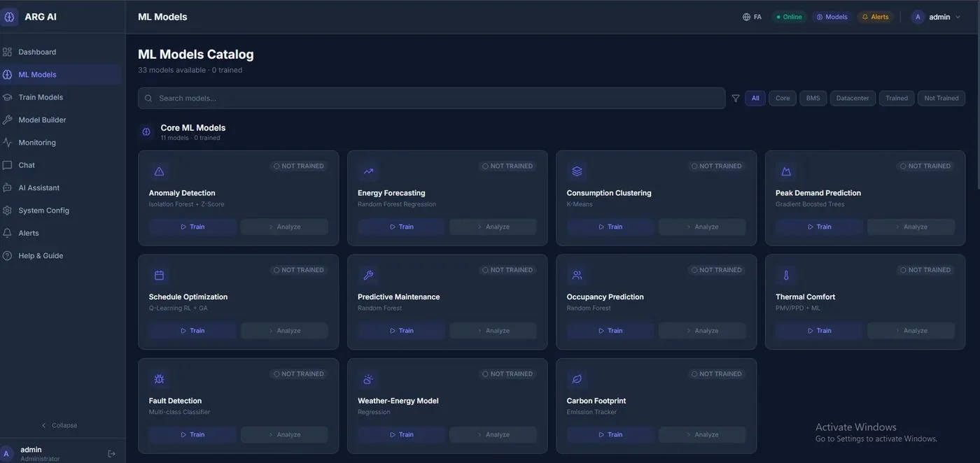The height and width of the screenshot is (463, 980).
Task: Open Model Builder from sidebar
Action: 62,120
